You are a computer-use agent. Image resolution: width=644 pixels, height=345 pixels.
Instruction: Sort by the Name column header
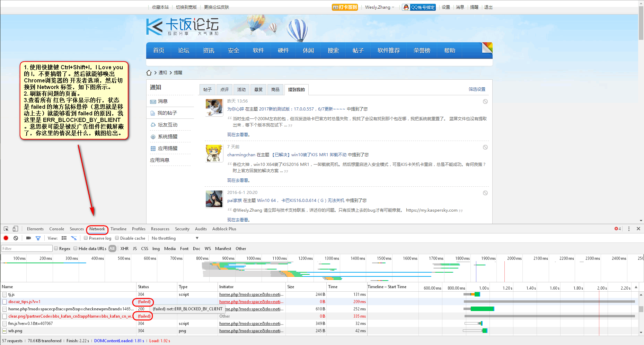click(x=68, y=287)
